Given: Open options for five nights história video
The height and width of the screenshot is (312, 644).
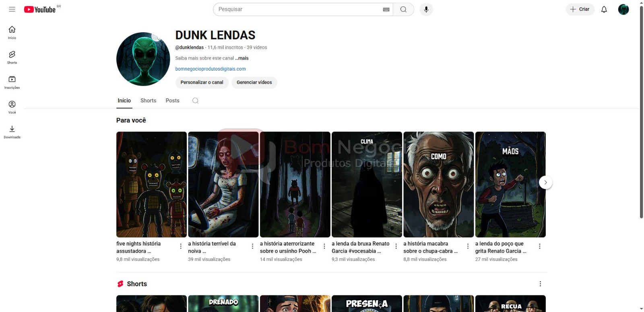Looking at the screenshot, I should 181,246.
